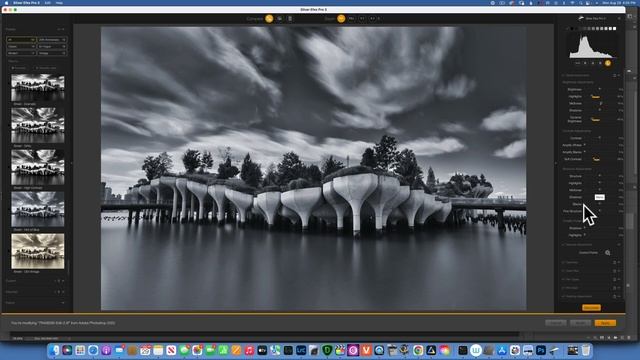Open App Store from the Dock
This screenshot has width=640, height=360.
502,350
